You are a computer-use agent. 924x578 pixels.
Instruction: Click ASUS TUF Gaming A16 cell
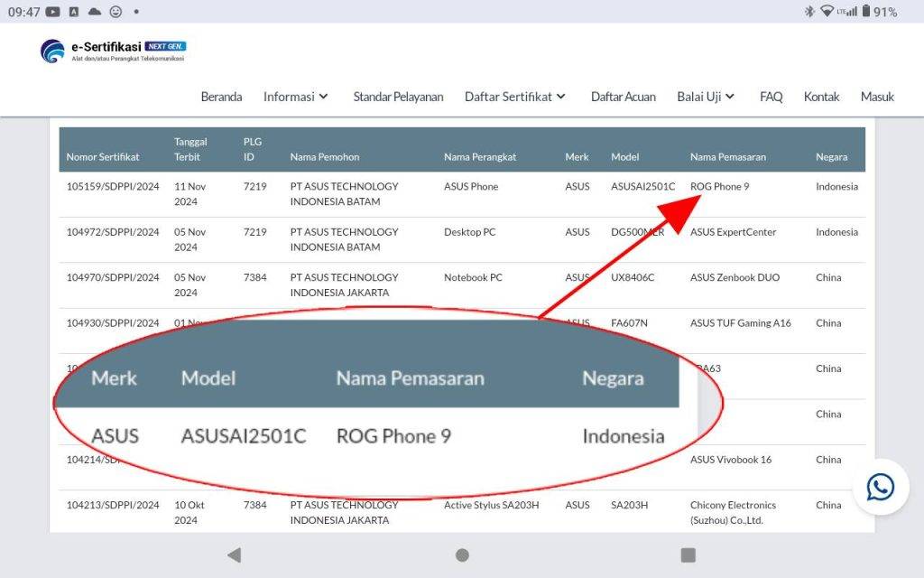pos(741,322)
